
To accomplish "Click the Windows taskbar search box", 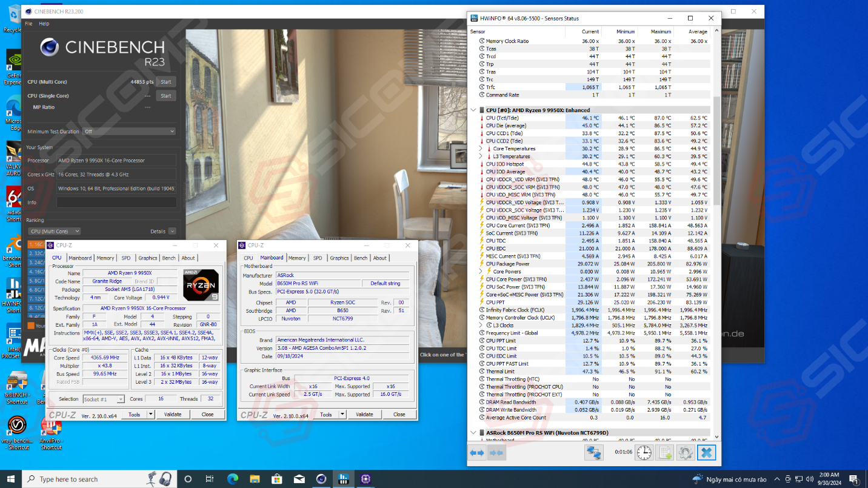I will (91, 479).
